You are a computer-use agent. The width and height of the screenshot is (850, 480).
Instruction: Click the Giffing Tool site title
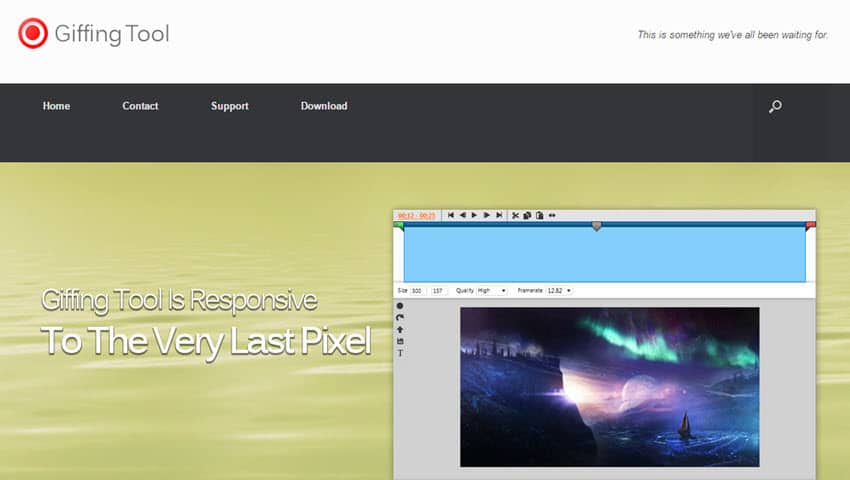point(112,34)
